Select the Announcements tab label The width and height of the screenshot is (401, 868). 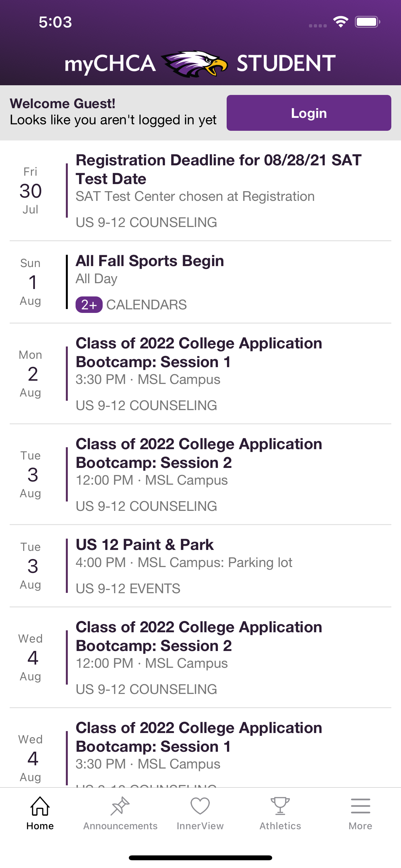point(120,826)
